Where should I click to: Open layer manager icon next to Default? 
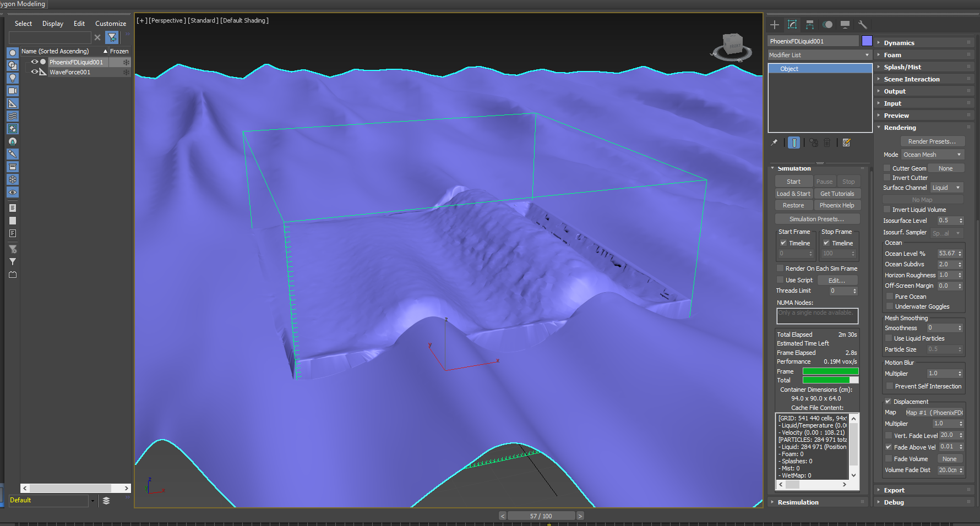pos(106,501)
